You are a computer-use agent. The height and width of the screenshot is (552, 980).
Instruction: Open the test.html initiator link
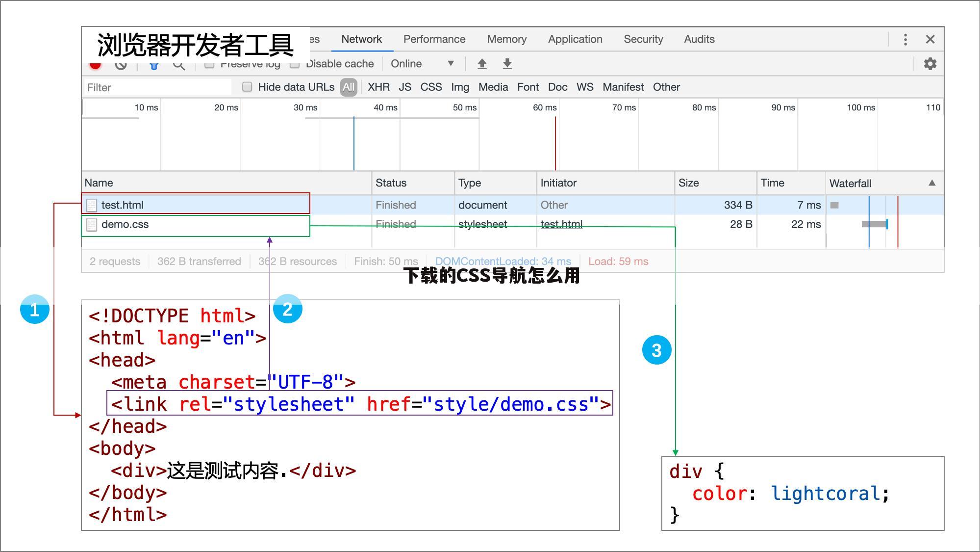click(x=561, y=224)
